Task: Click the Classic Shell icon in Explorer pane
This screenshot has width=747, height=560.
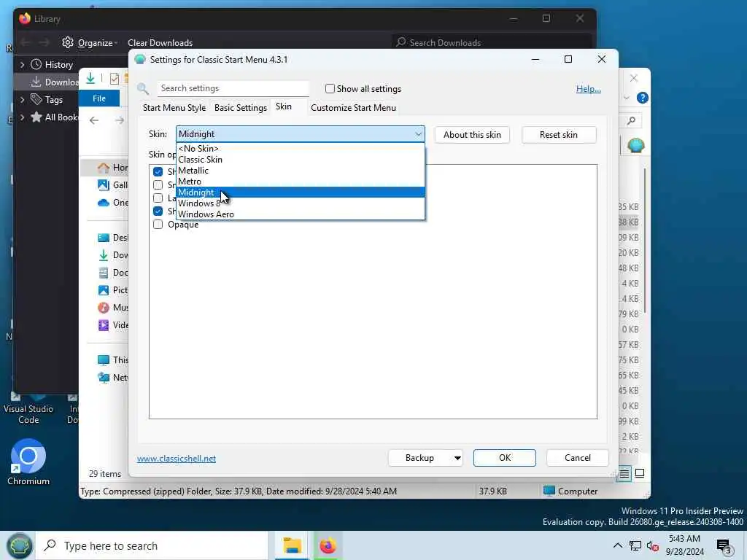Action: (x=635, y=145)
